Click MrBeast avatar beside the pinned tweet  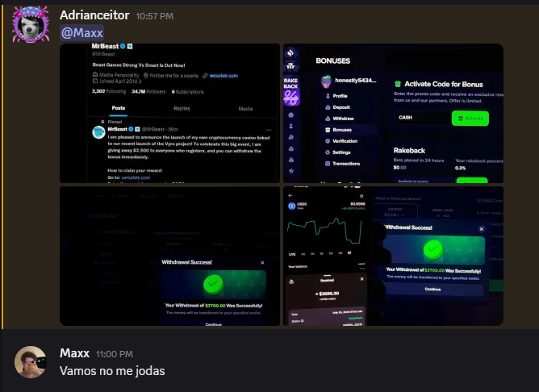(98, 132)
